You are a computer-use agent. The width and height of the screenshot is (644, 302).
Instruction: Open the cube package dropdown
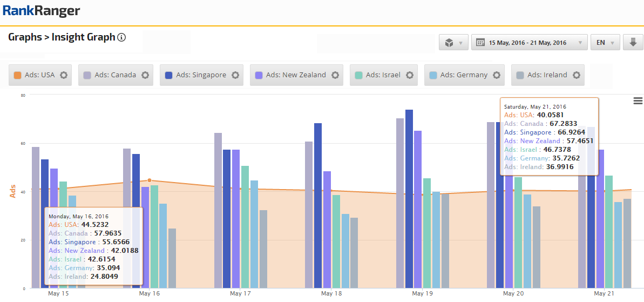tap(453, 43)
